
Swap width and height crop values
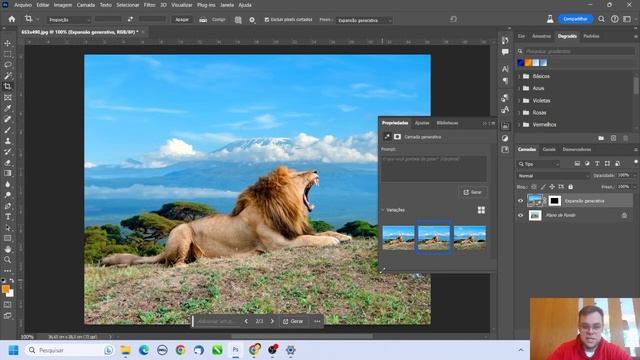tap(130, 19)
